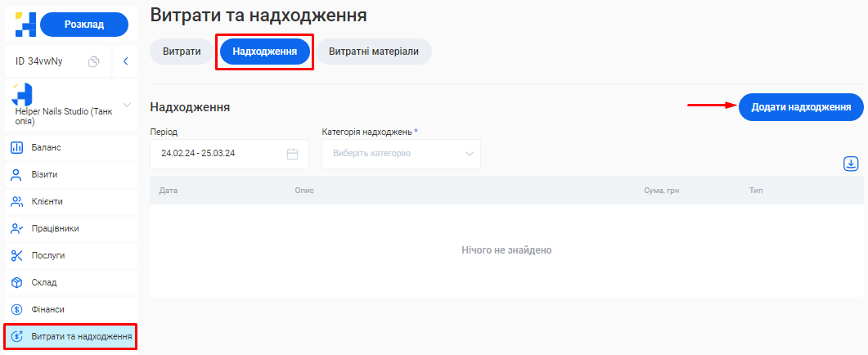Select the Надходження tab
The height and width of the screenshot is (355, 868).
264,52
